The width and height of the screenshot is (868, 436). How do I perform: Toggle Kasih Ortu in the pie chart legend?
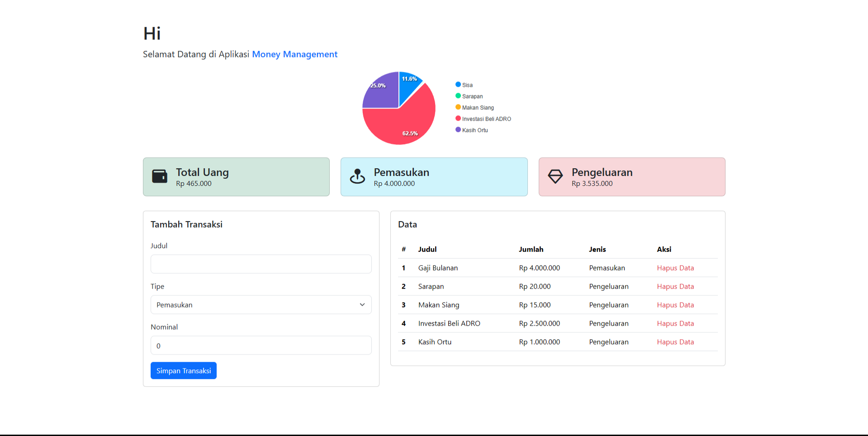click(475, 130)
